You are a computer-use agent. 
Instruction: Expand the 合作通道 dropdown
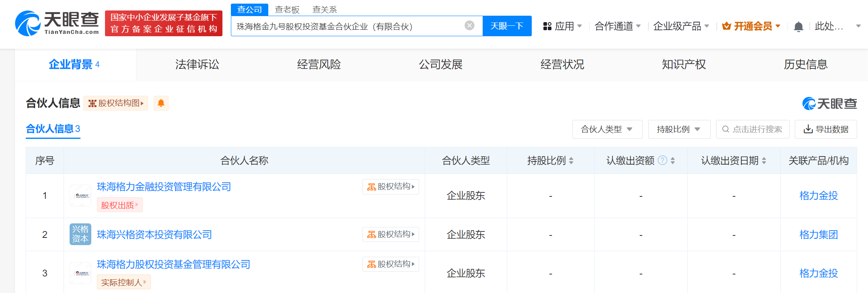pos(617,26)
